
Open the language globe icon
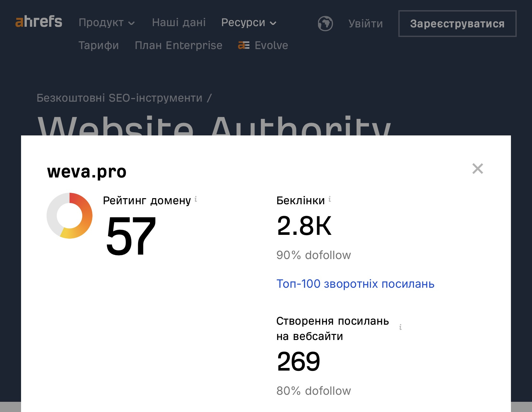point(325,24)
